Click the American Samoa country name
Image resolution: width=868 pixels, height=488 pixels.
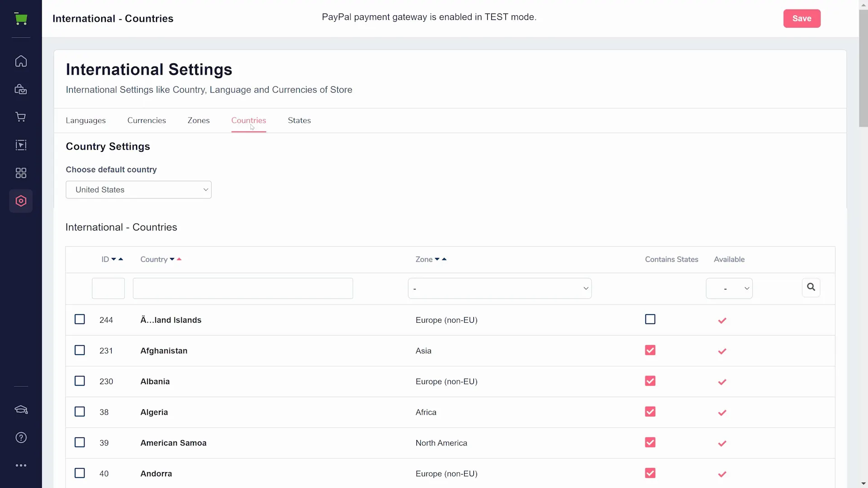(174, 443)
